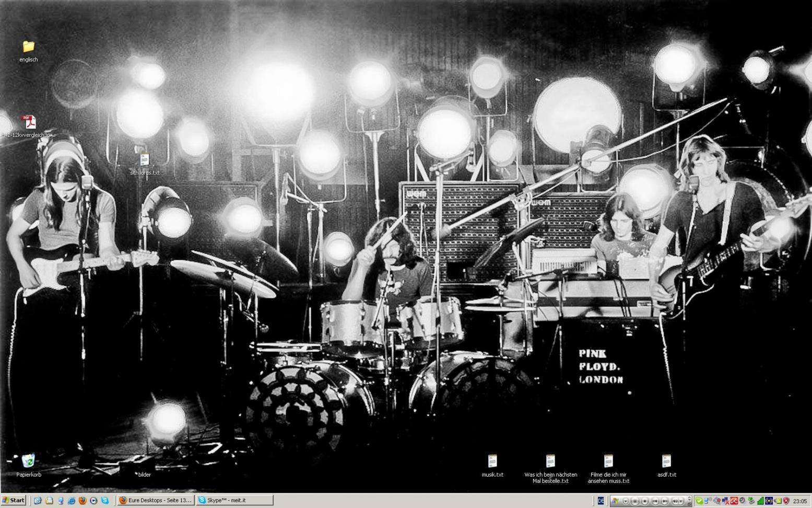Launch Windows Media Player from Quick Launch

pyautogui.click(x=93, y=501)
